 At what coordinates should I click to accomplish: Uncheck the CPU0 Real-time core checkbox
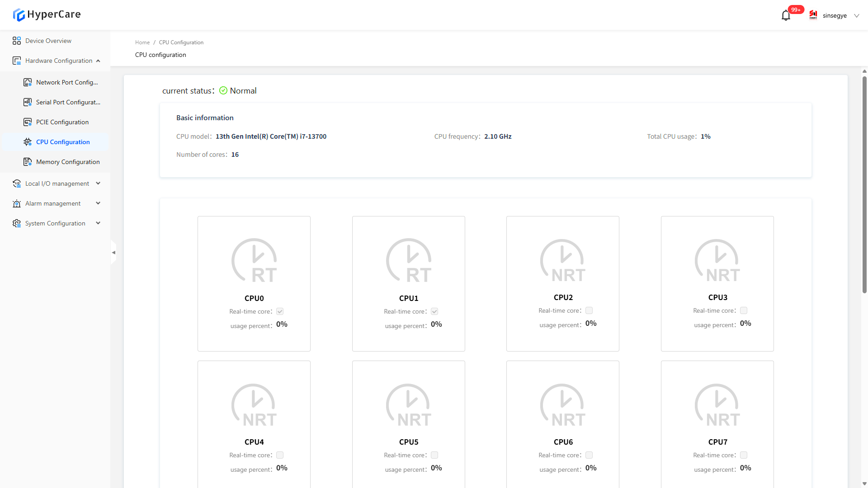280,311
